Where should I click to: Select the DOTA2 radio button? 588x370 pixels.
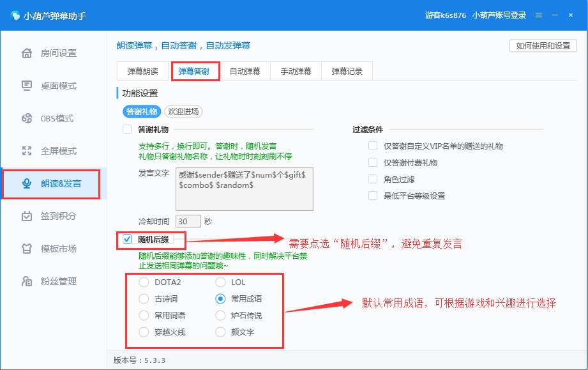point(144,282)
